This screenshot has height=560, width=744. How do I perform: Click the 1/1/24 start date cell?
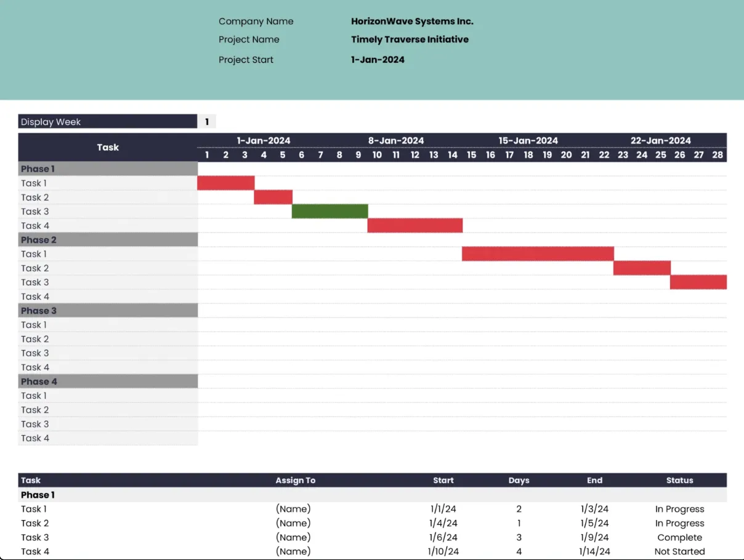443,509
